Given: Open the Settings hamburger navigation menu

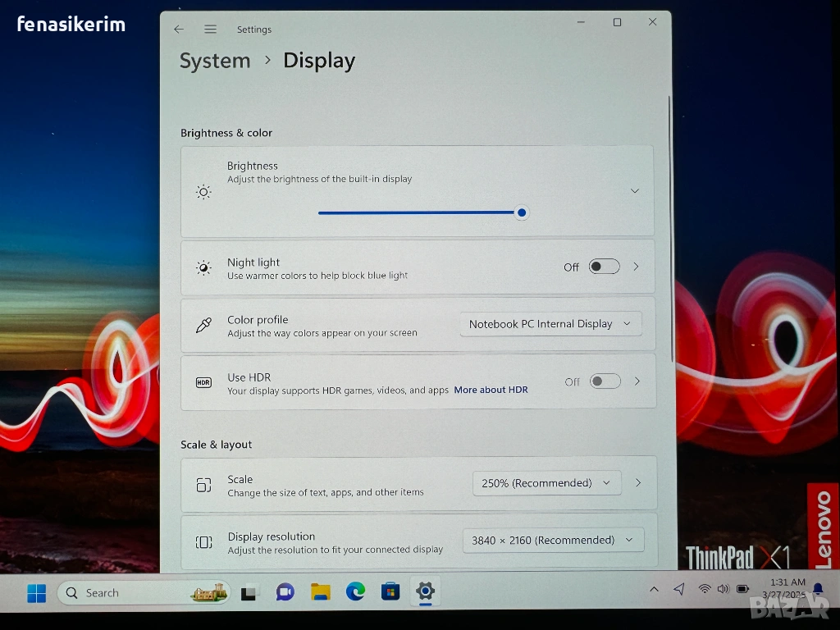Looking at the screenshot, I should pos(211,30).
